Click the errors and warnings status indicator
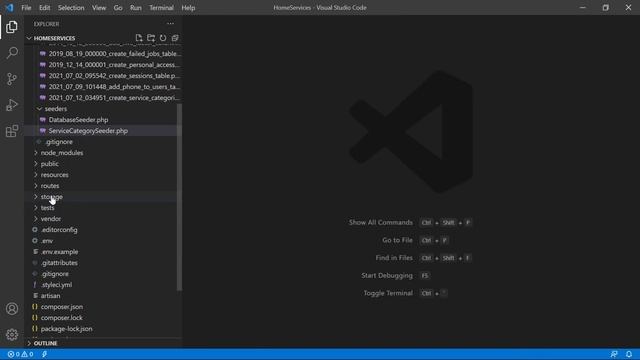The image size is (640, 360). [20, 354]
